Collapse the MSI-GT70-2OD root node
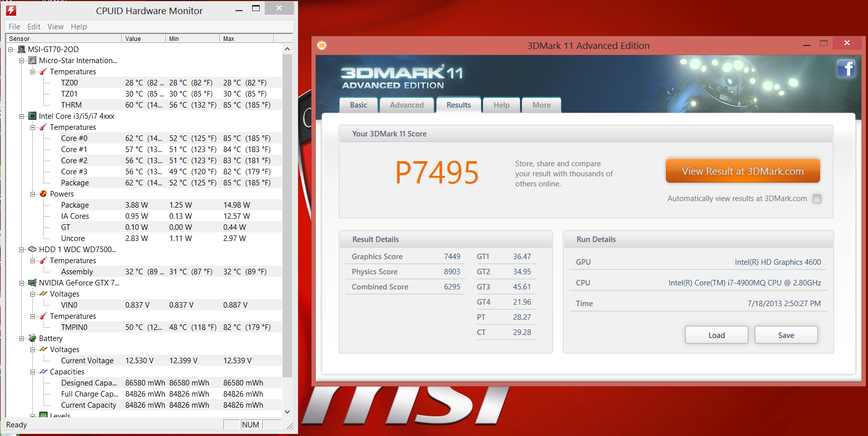The image size is (868, 436). tap(11, 50)
